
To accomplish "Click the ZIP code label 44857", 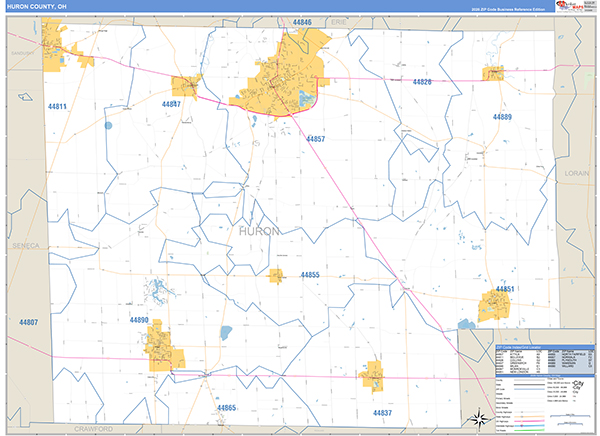I will pyautogui.click(x=315, y=139).
